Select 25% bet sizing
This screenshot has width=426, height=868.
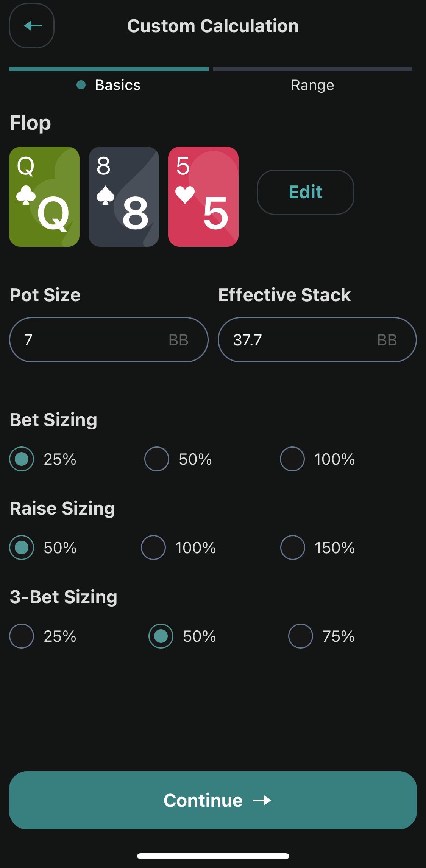point(22,459)
